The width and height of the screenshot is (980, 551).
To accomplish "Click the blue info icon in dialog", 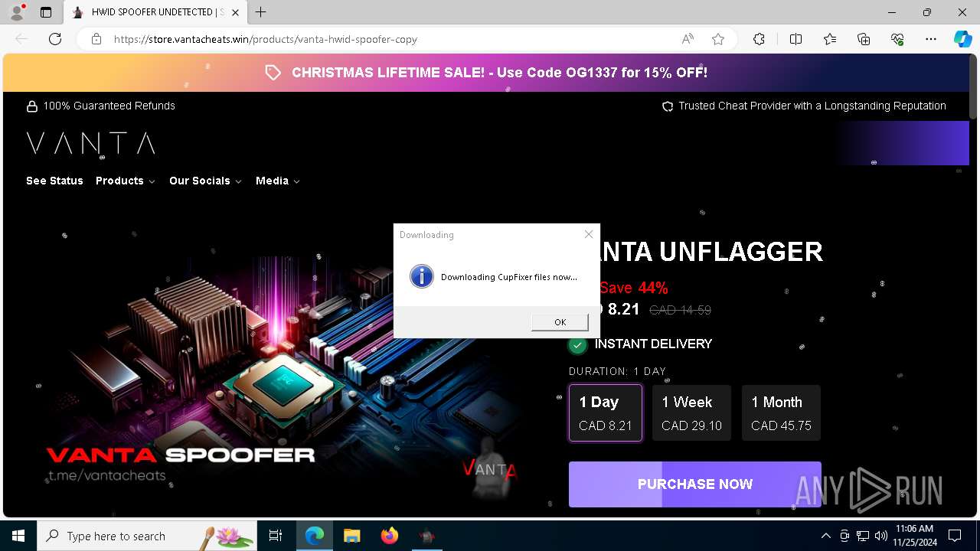I will tap(422, 276).
